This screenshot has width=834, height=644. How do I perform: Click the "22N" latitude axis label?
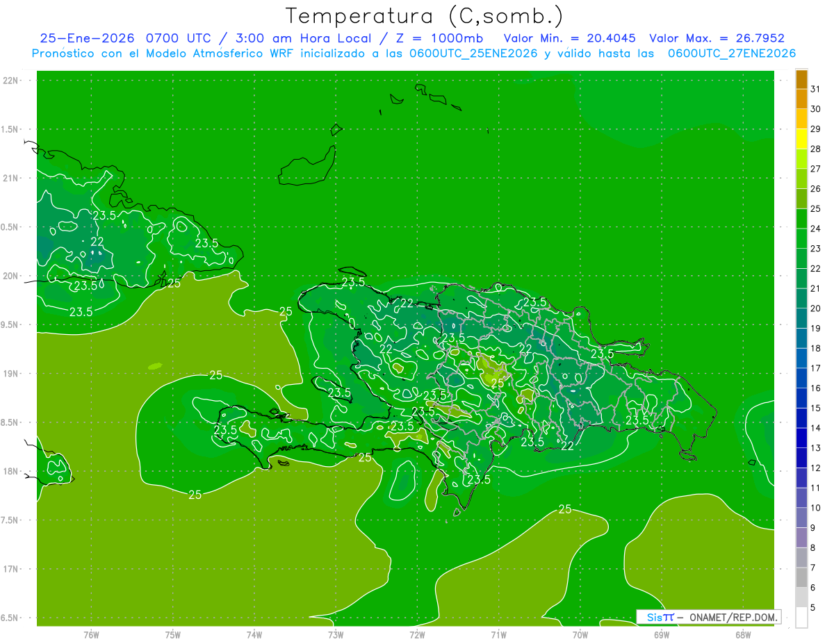10,81
